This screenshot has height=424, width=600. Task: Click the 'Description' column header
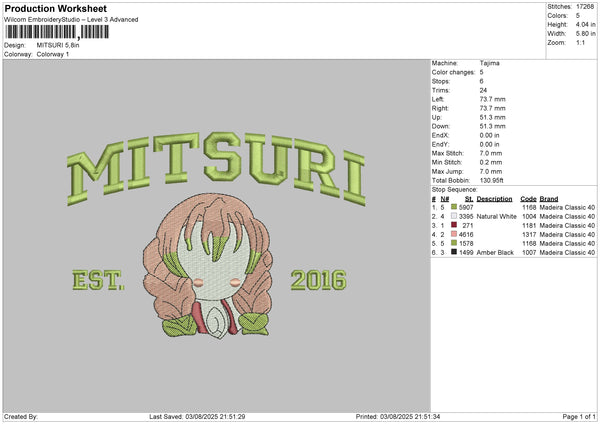pos(494,199)
